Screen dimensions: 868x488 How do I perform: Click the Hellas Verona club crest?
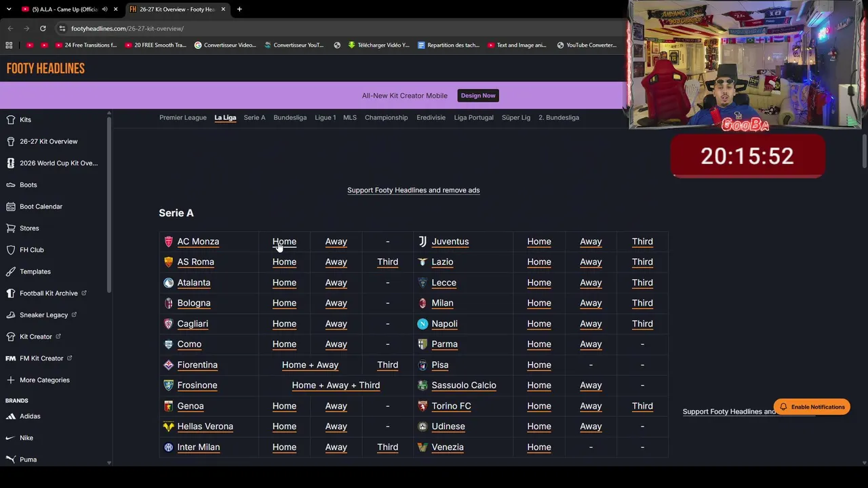[x=168, y=426]
